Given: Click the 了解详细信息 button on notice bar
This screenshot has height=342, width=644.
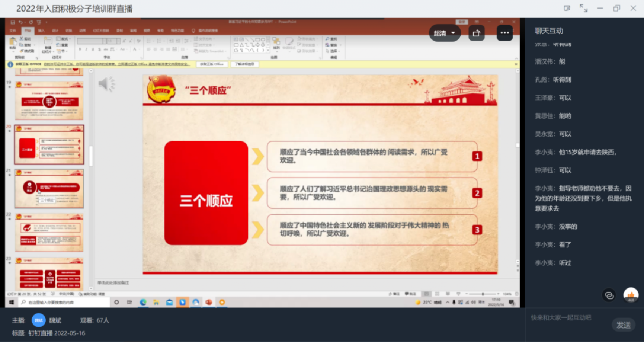Looking at the screenshot, I should click(x=244, y=64).
